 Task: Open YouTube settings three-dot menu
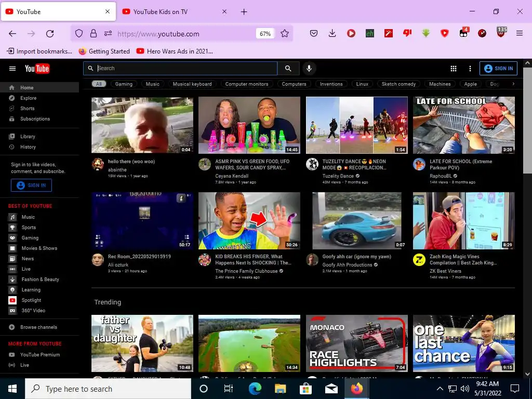tap(470, 69)
